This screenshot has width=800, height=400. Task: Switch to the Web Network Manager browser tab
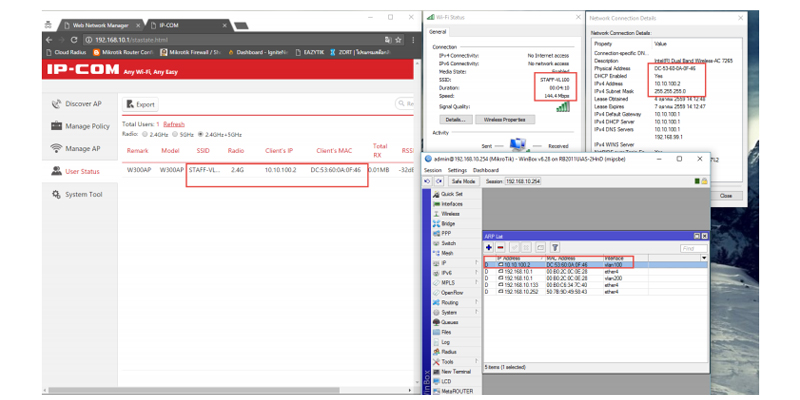pos(100,25)
